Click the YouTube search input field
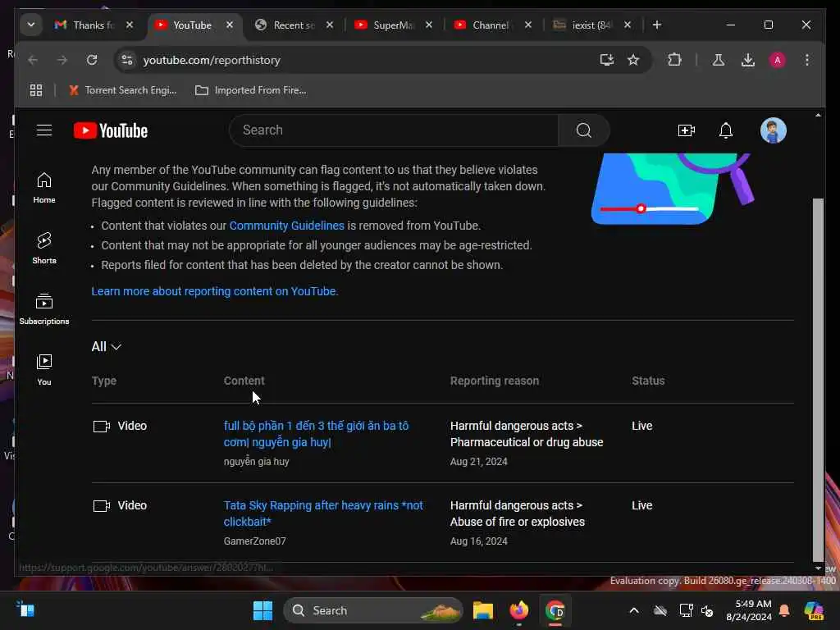The height and width of the screenshot is (630, 840). pyautogui.click(x=394, y=130)
